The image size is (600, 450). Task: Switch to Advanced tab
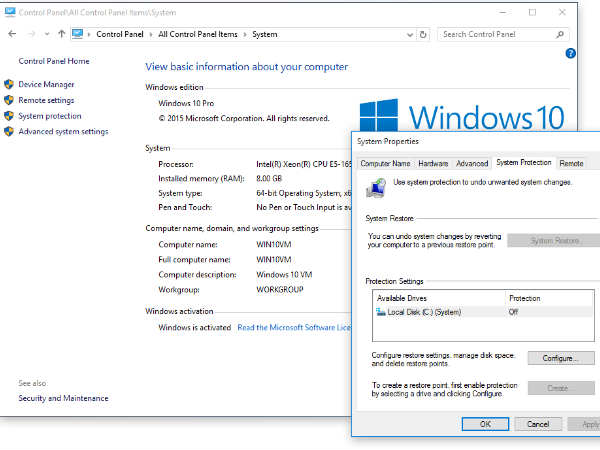pyautogui.click(x=472, y=163)
